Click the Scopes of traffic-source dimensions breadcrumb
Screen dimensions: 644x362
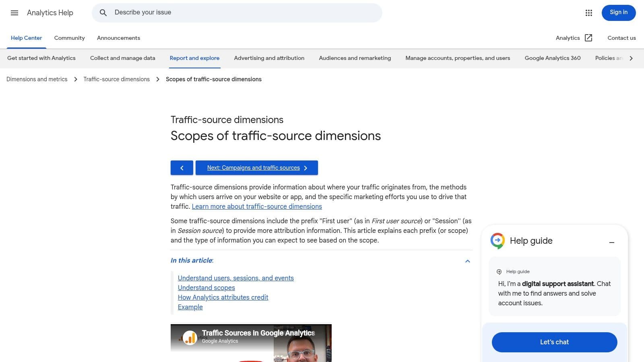click(214, 79)
